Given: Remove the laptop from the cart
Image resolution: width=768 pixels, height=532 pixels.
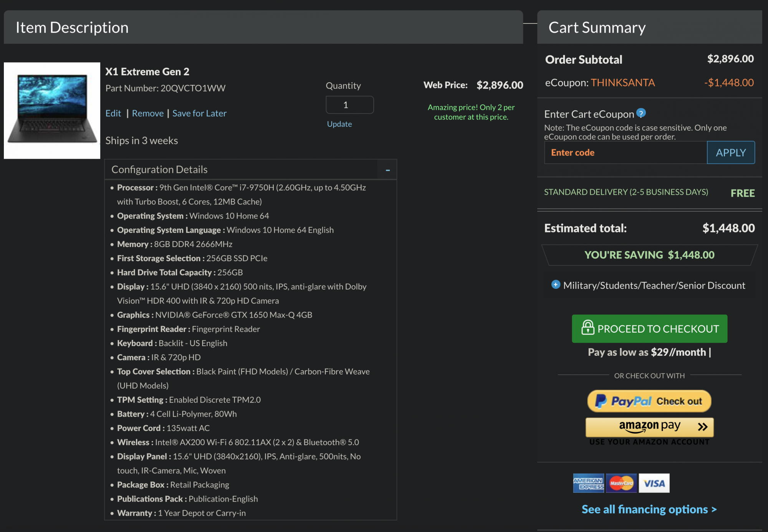Looking at the screenshot, I should 147,113.
